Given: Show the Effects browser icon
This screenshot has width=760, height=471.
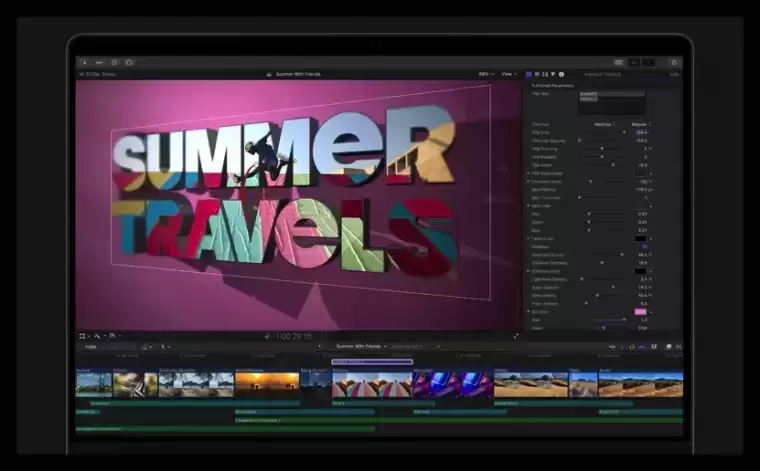Looking at the screenshot, I should [x=668, y=347].
